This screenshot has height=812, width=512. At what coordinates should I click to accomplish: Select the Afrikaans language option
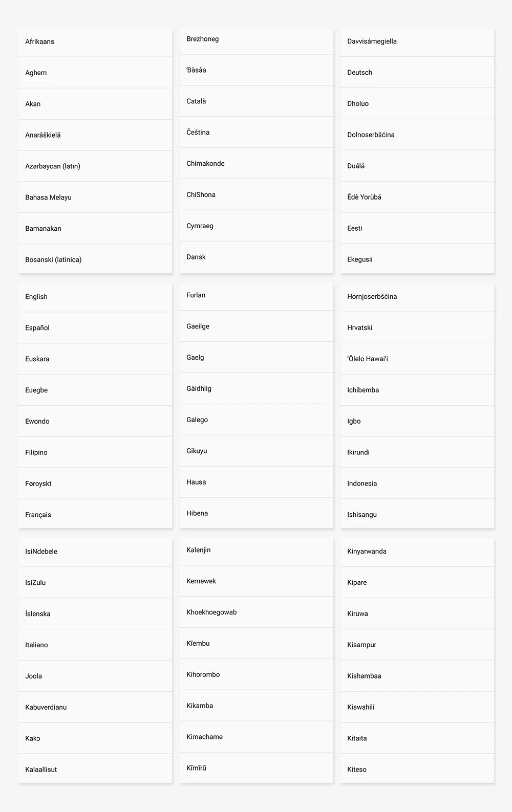point(95,41)
